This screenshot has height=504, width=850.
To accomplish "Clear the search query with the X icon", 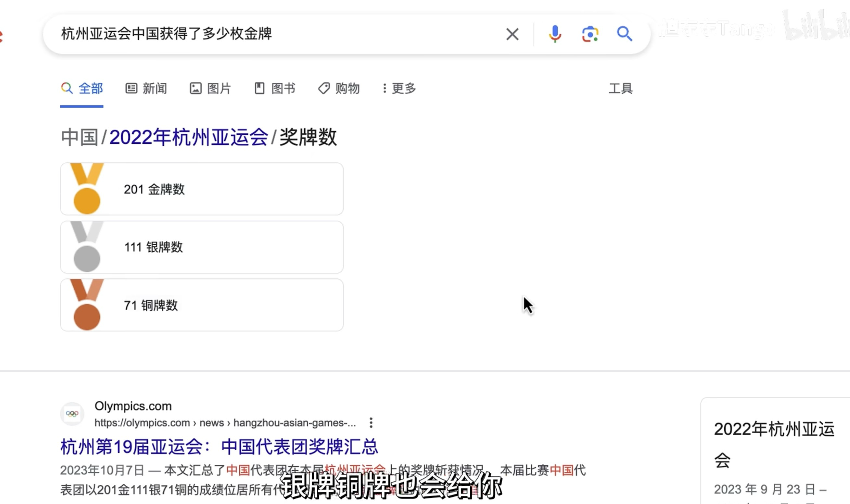I will pos(512,34).
